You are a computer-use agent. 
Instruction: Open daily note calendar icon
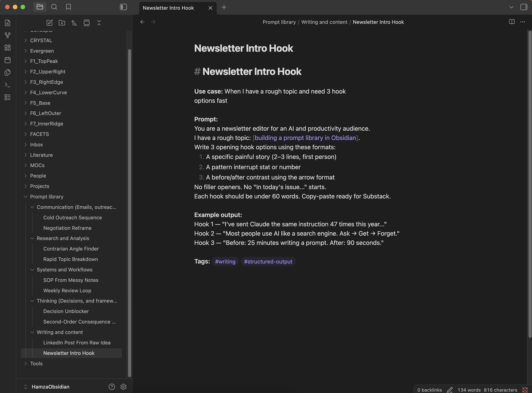(8, 60)
